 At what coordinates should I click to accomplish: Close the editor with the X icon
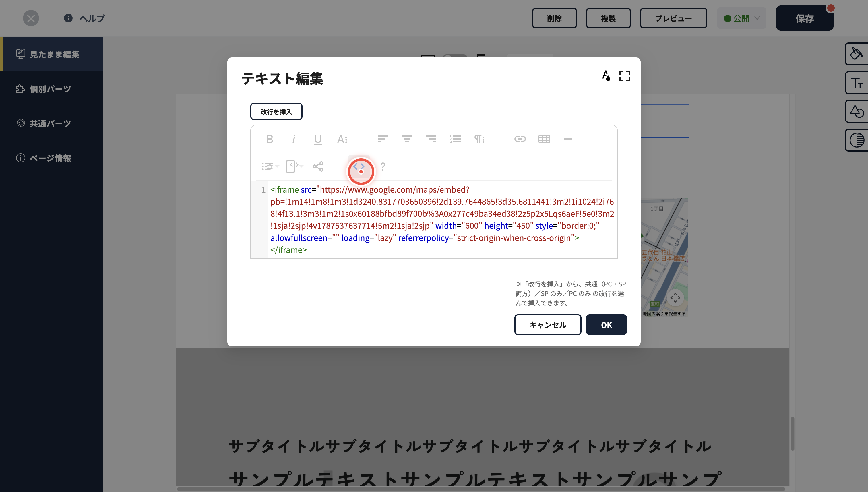pyautogui.click(x=31, y=18)
